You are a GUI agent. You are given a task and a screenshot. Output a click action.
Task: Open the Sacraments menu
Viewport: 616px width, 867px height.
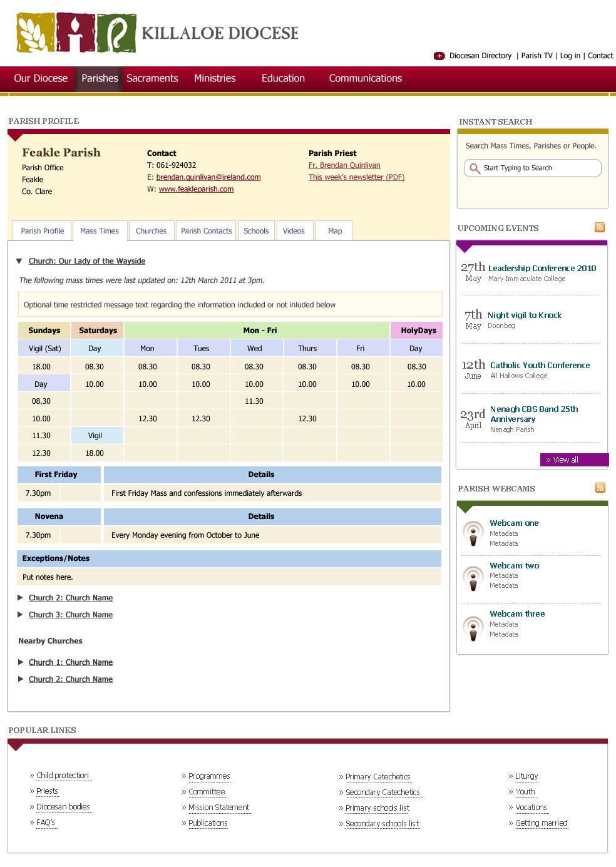click(x=152, y=78)
